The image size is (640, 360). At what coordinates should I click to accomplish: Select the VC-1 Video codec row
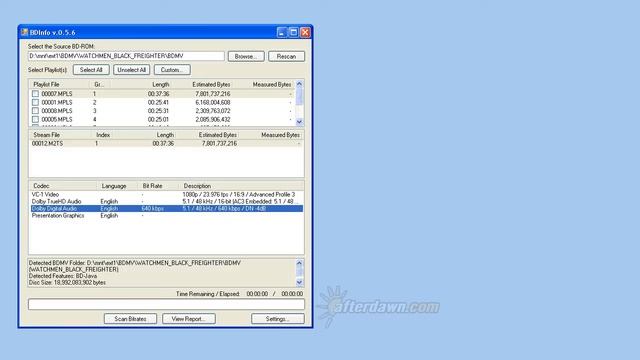tap(167, 195)
